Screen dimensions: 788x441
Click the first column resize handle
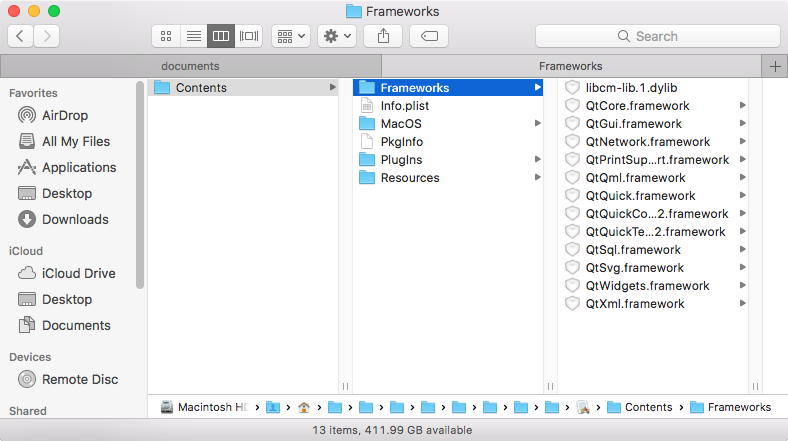[345, 386]
